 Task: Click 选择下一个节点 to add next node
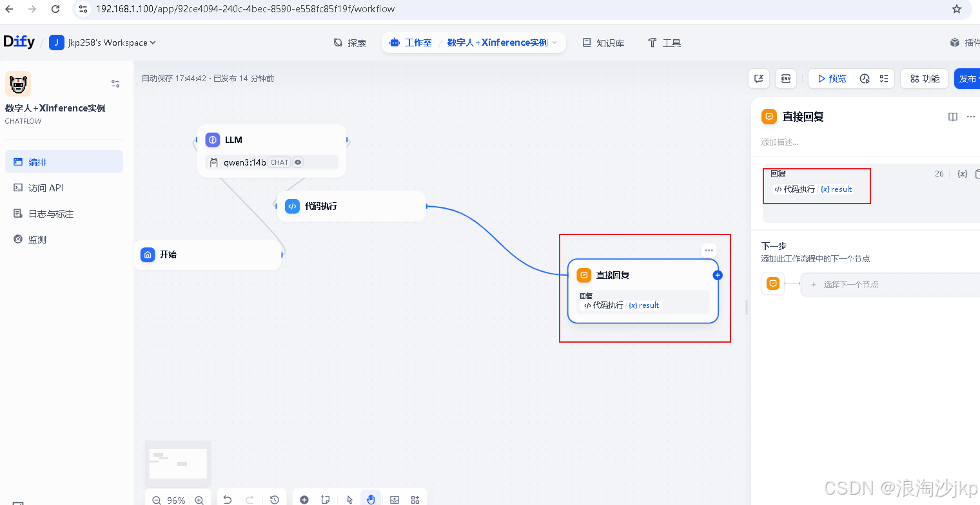pos(890,284)
